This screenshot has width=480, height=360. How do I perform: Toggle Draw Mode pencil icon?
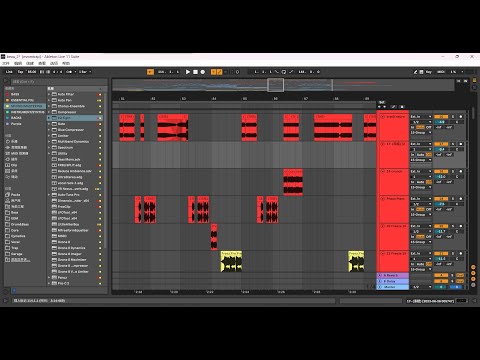pos(415,72)
